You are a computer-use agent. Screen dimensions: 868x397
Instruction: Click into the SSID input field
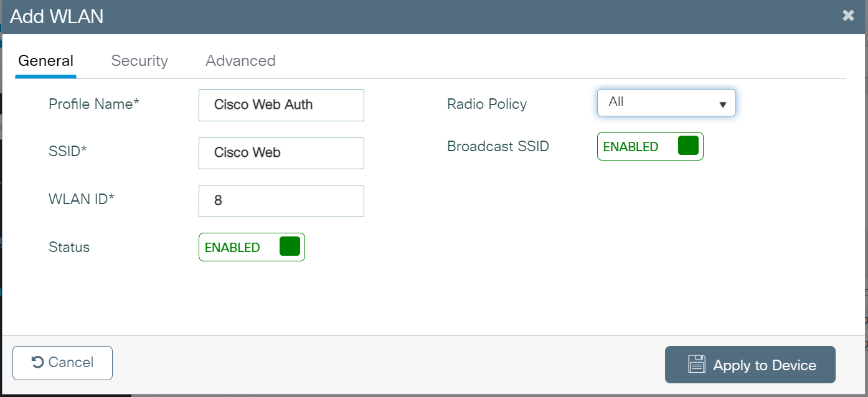[281, 153]
